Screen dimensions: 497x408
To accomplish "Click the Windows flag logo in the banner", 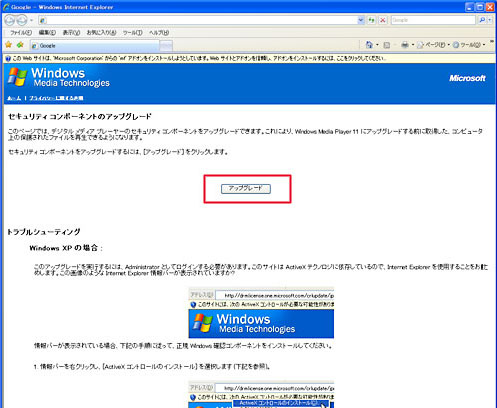I will tap(17, 77).
